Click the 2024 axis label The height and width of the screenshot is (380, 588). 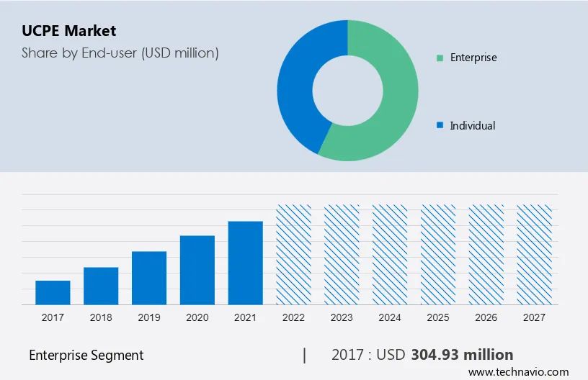coord(390,317)
